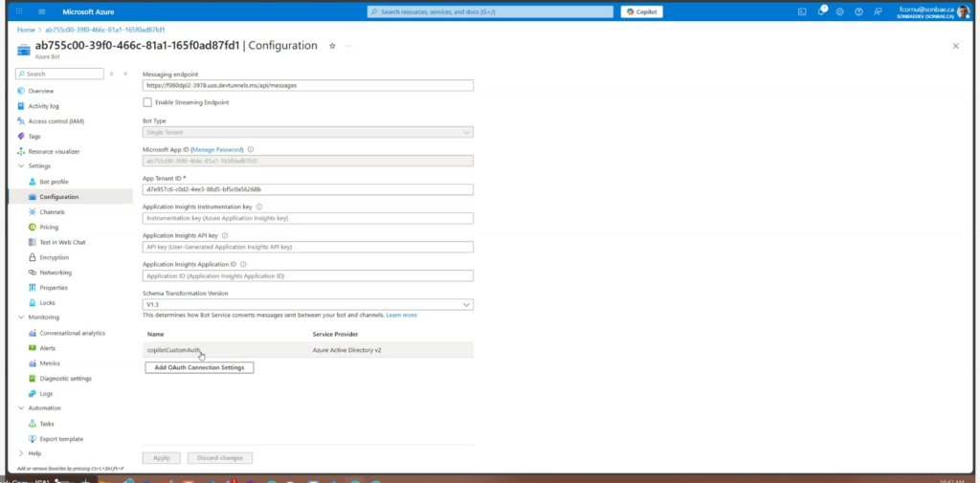
Task: Click Discard changes button
Action: [x=220, y=458]
